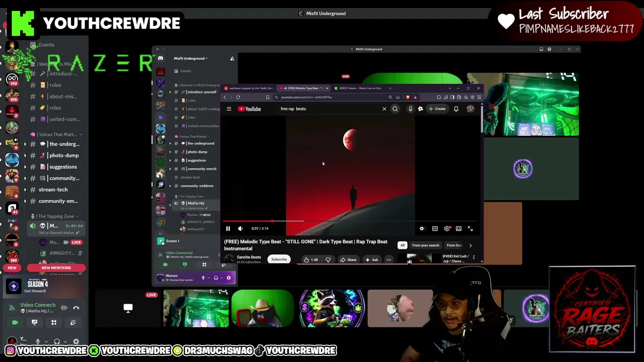Toggle deafen headphones in inner Discord
Screen dimensions: 644x362
click(x=216, y=278)
